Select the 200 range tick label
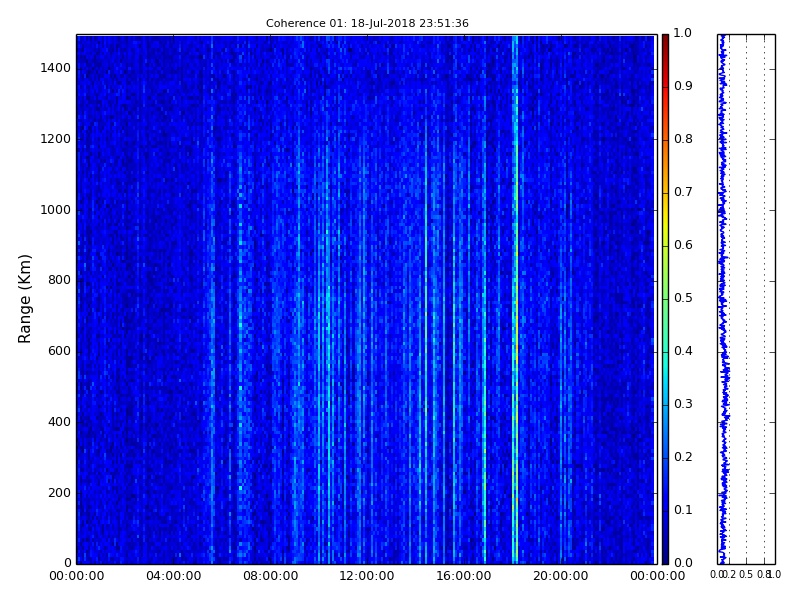 [x=59, y=493]
